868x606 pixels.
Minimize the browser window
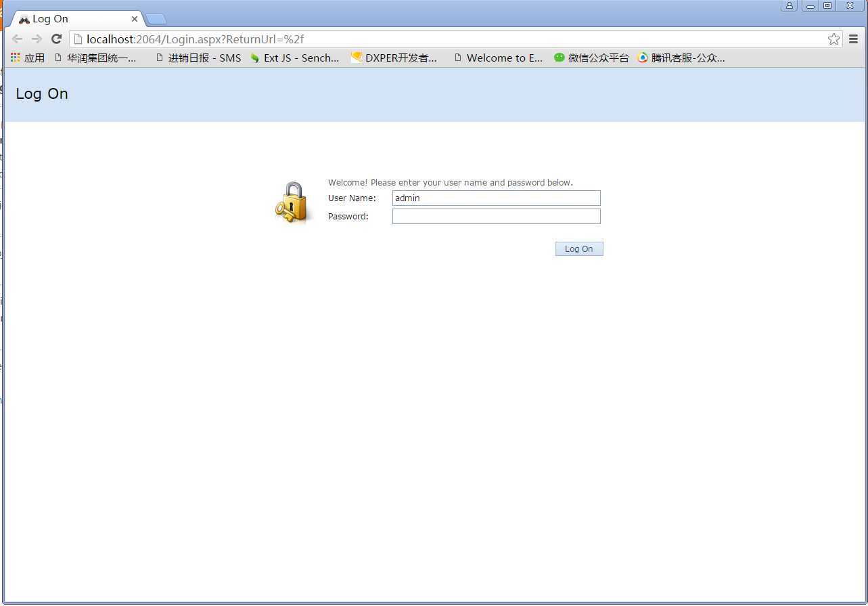pyautogui.click(x=810, y=5)
